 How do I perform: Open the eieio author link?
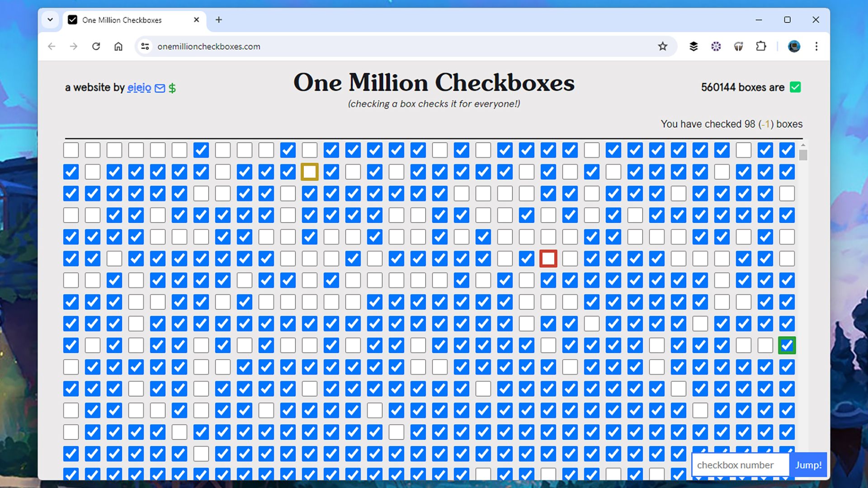coord(139,87)
